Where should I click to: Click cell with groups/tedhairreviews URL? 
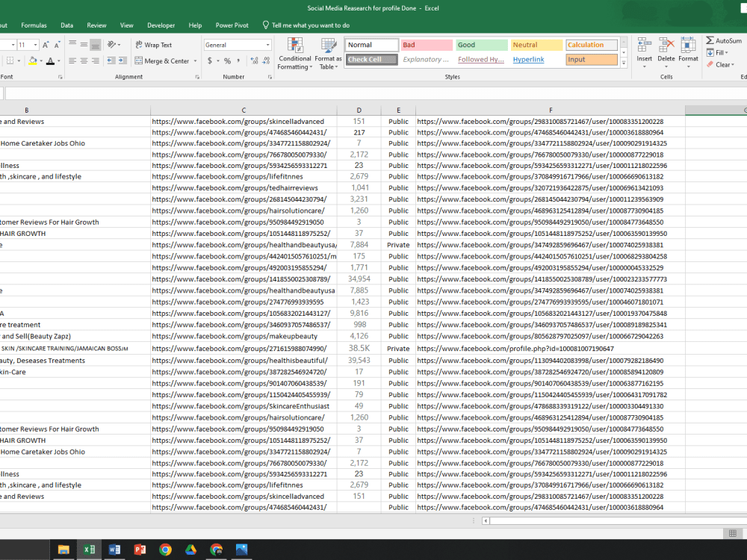click(244, 187)
